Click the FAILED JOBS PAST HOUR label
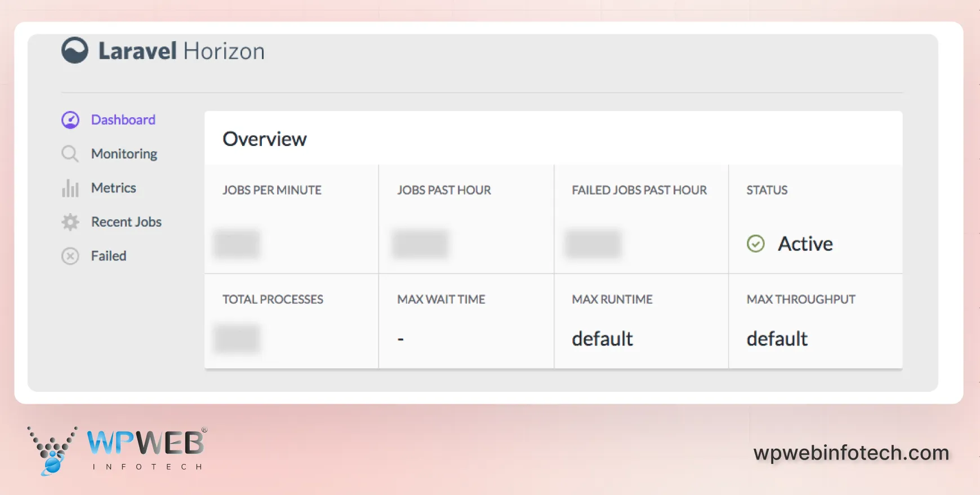980x495 pixels. tap(639, 190)
